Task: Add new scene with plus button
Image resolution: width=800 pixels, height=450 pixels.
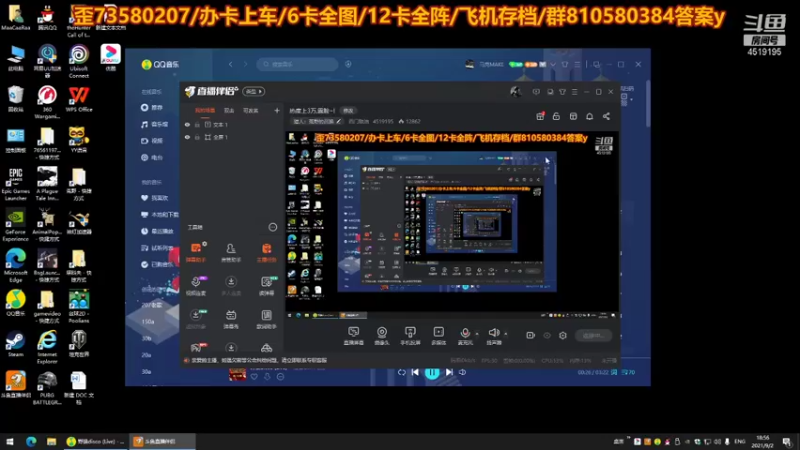Action: [277, 110]
